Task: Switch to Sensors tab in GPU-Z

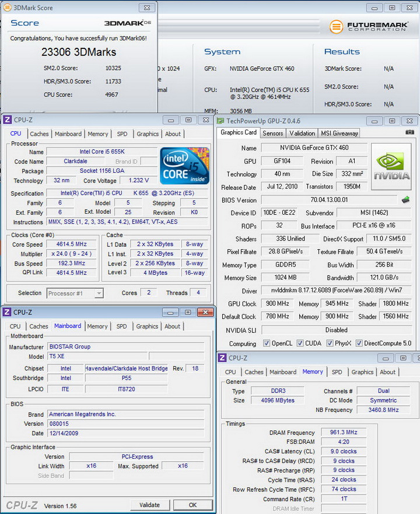Action: (273, 133)
